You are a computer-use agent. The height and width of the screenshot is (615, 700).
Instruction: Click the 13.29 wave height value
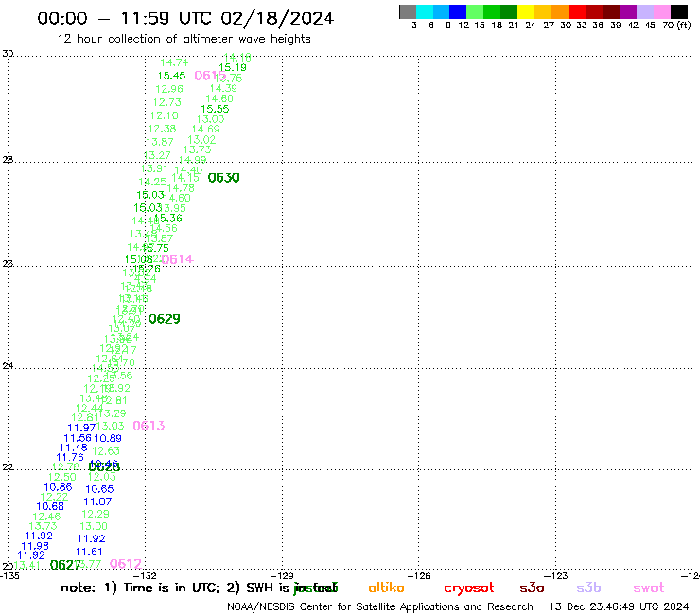click(113, 413)
